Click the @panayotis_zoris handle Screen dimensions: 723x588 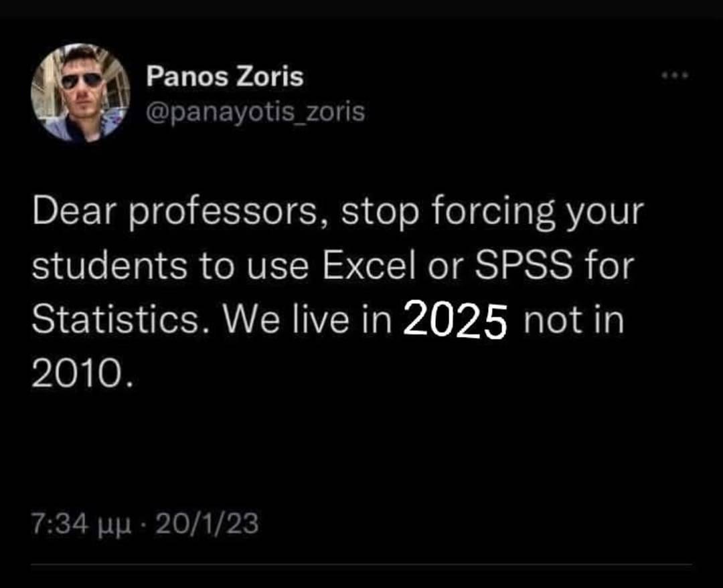255,111
